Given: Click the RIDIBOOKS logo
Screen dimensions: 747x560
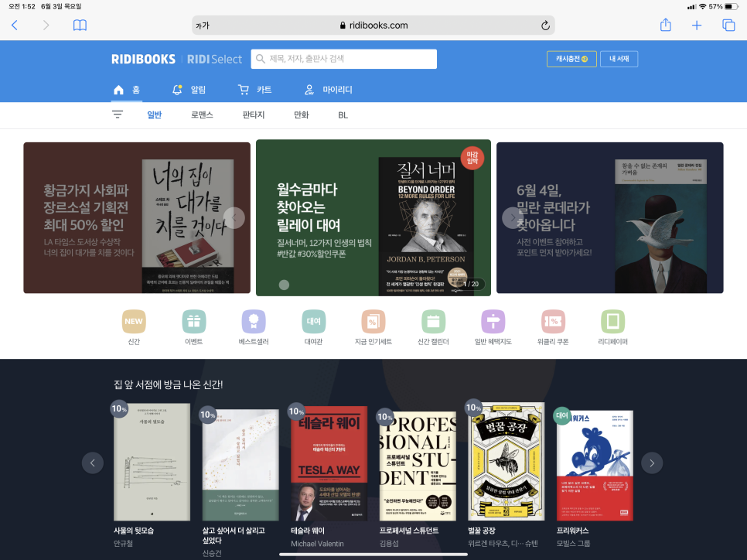Looking at the screenshot, I should [x=143, y=59].
